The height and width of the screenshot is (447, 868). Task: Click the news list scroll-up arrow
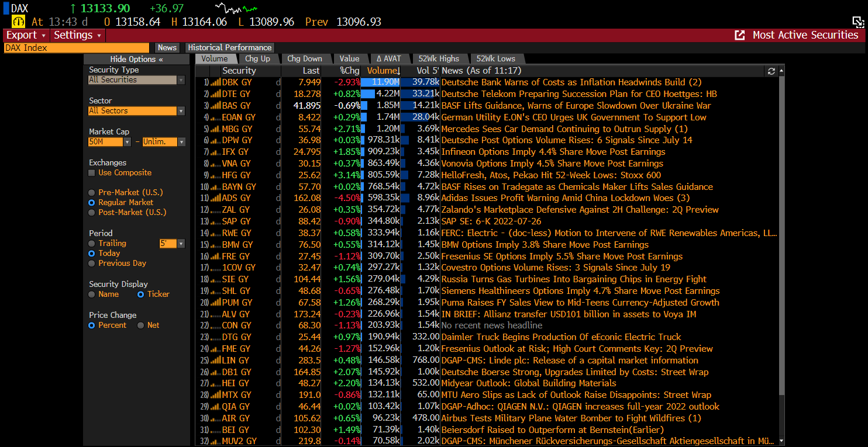[x=781, y=71]
